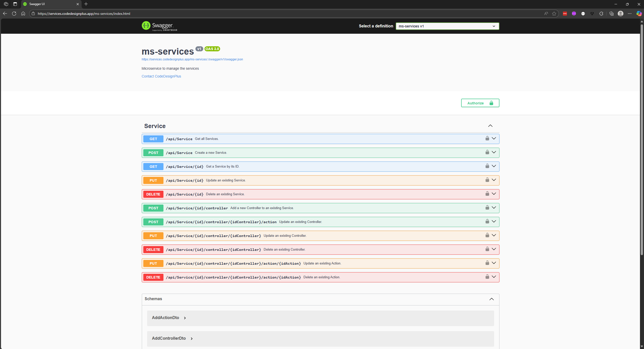The width and height of the screenshot is (644, 349).
Task: Click the OAS 3.0 badge
Action: tap(212, 49)
